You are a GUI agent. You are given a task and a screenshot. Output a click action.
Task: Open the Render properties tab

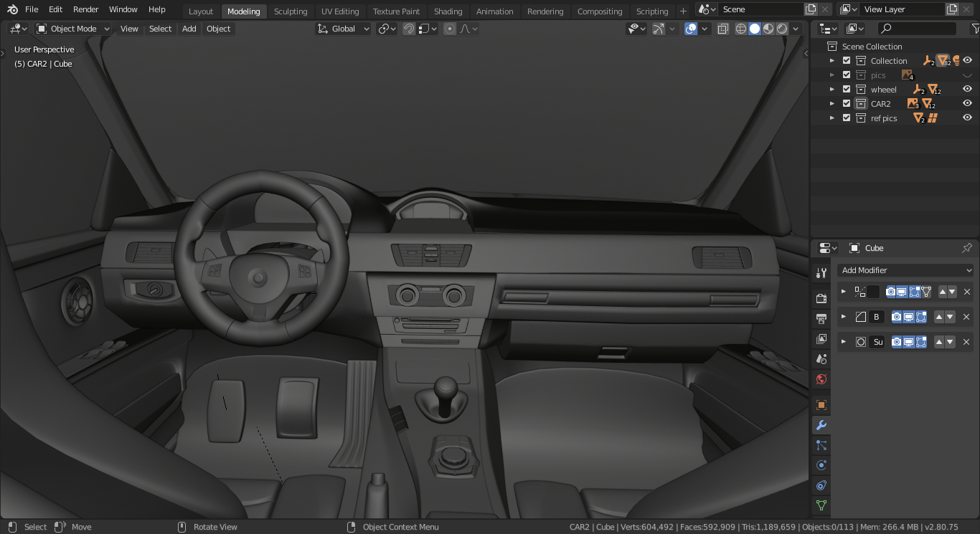821,299
